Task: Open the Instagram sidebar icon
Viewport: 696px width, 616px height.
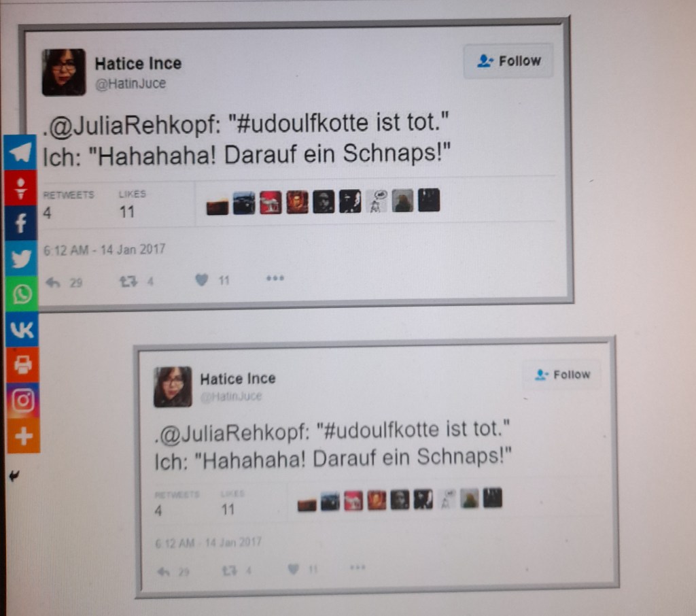Action: click(23, 400)
